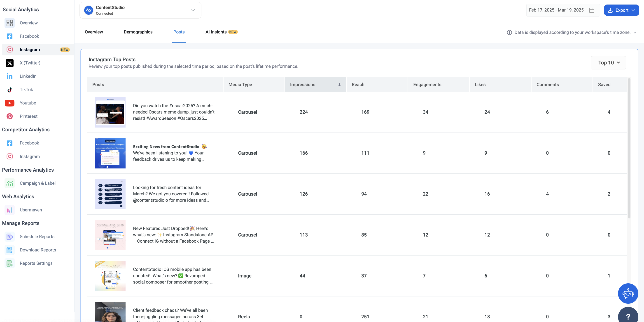Click the table vertical scrollbar
This screenshot has width=644, height=322.
[629, 148]
